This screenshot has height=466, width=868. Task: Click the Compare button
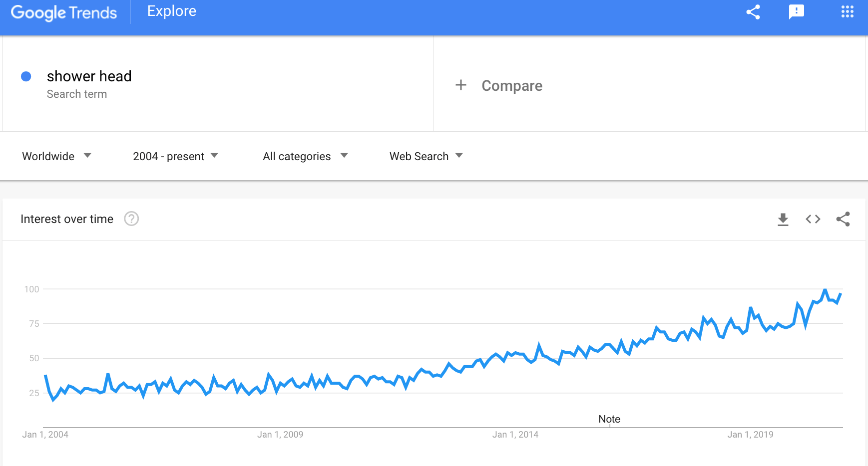(512, 86)
